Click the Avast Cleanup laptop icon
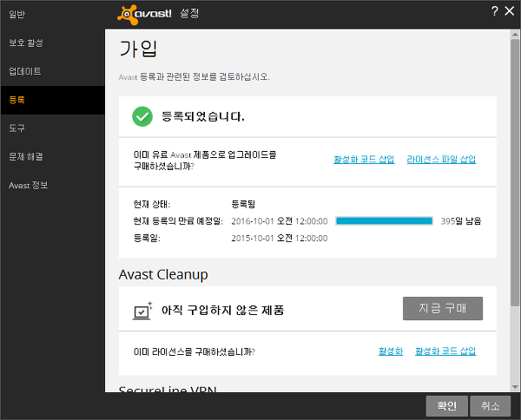 click(x=142, y=311)
